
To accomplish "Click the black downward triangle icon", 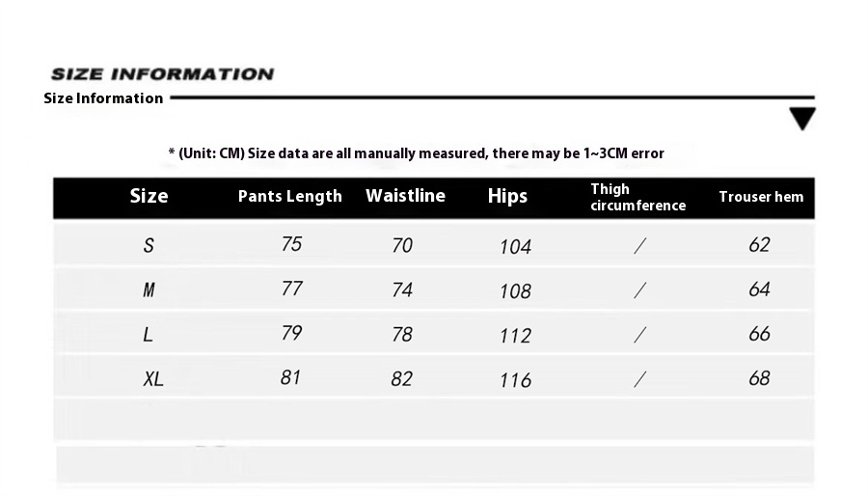I will coord(801,120).
